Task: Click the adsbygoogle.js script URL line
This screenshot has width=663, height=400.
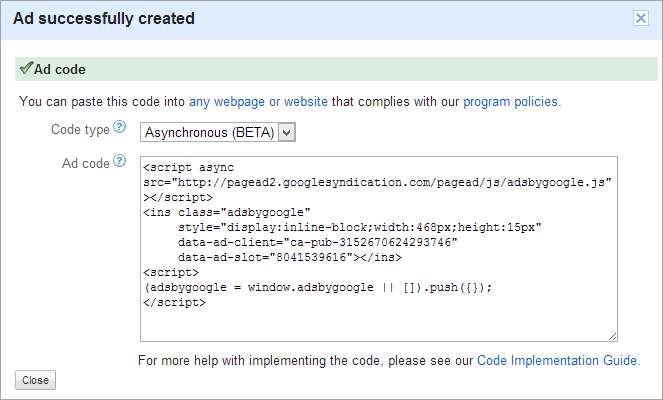Action: pos(377,182)
